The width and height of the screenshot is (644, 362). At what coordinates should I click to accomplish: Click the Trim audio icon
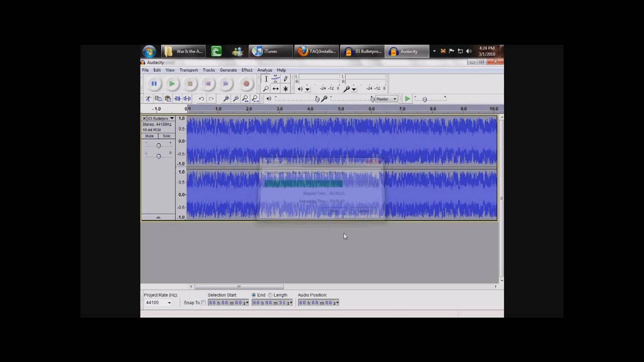(x=177, y=99)
